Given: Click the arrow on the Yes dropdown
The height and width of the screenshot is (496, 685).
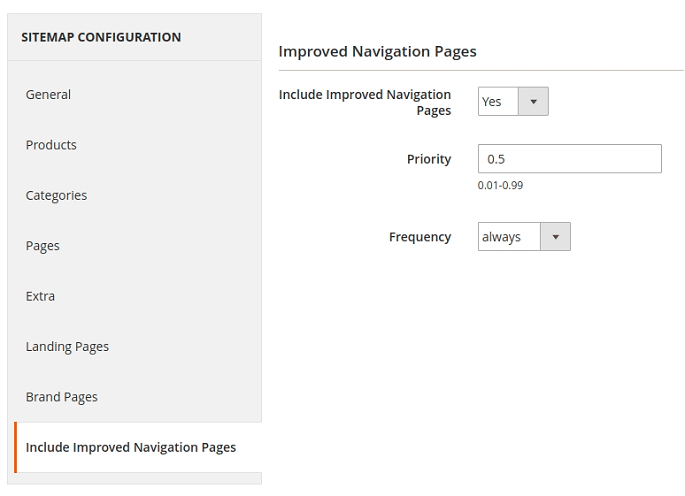Looking at the screenshot, I should coord(533,101).
